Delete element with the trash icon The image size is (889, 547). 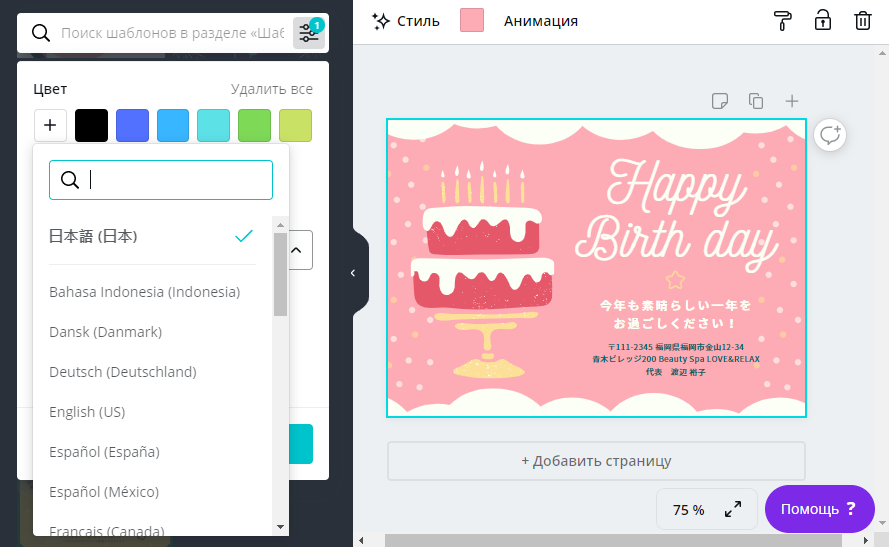coord(862,21)
